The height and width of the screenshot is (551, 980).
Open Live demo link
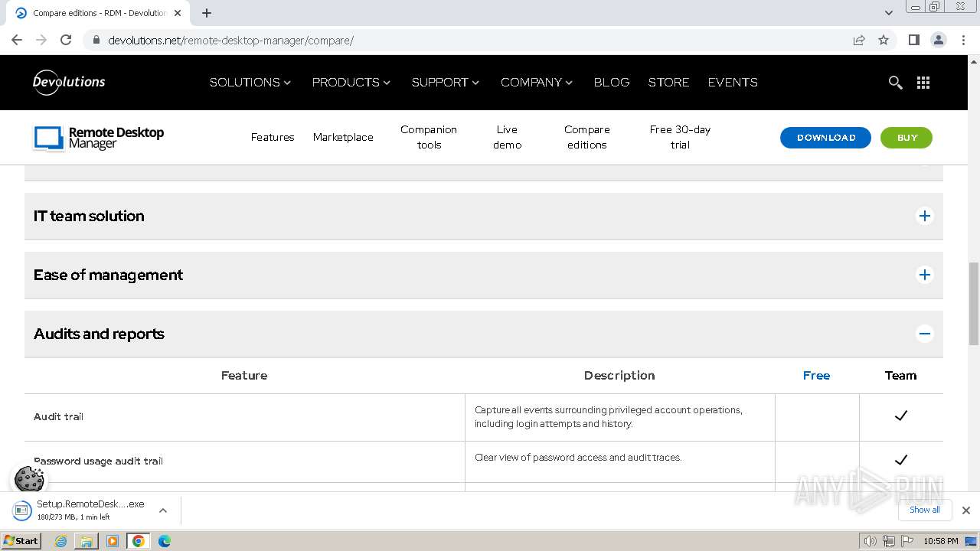click(x=507, y=138)
